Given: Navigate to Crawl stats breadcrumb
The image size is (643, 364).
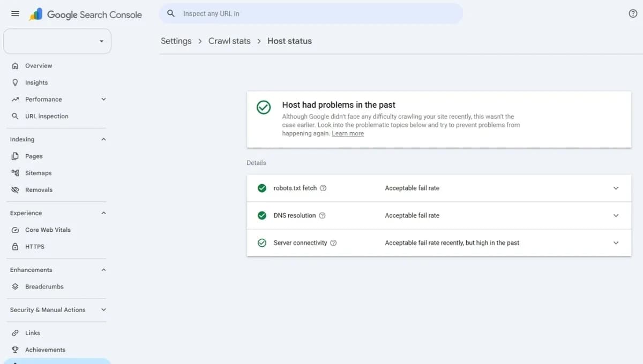Looking at the screenshot, I should click(x=229, y=41).
